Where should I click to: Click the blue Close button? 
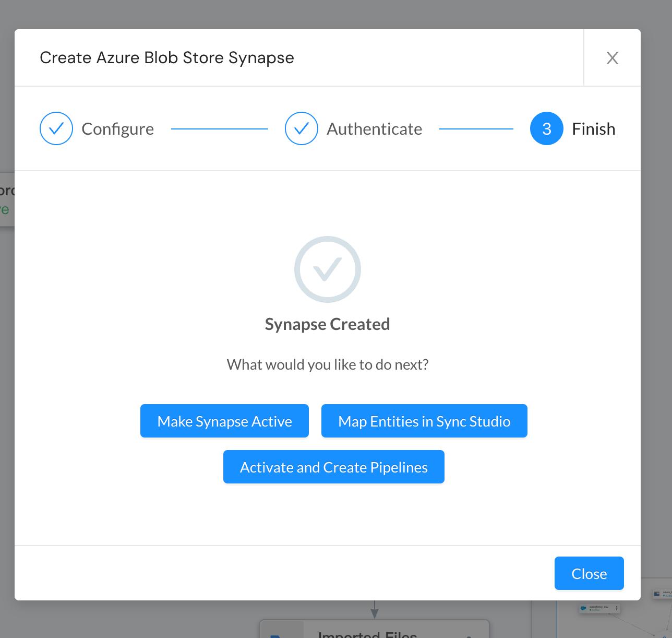(589, 573)
